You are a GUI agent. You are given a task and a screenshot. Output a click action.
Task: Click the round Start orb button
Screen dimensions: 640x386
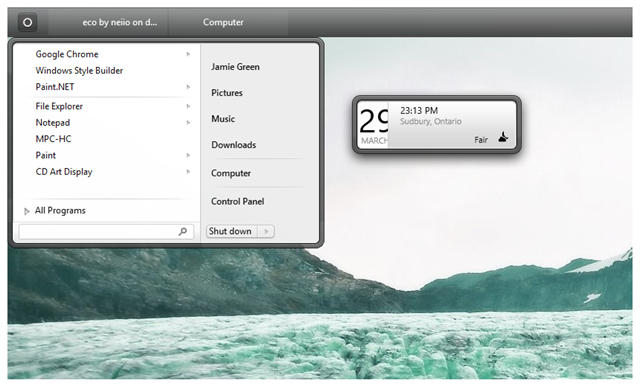coord(27,22)
